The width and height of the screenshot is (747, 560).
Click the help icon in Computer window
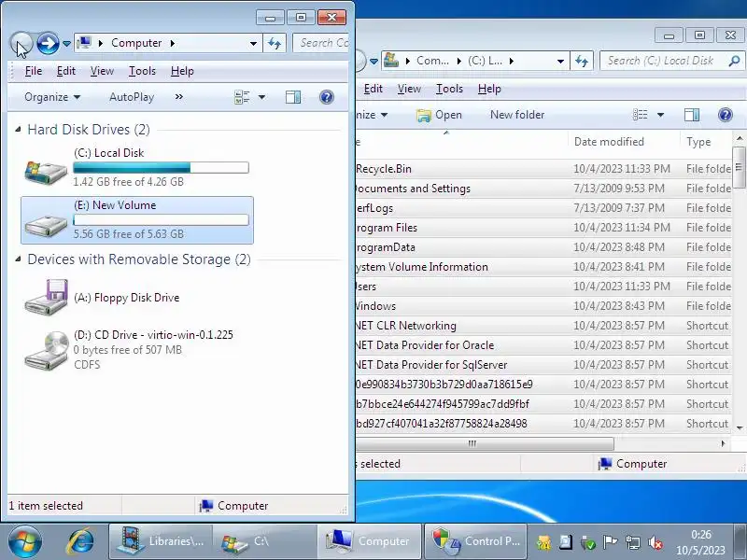coord(326,97)
